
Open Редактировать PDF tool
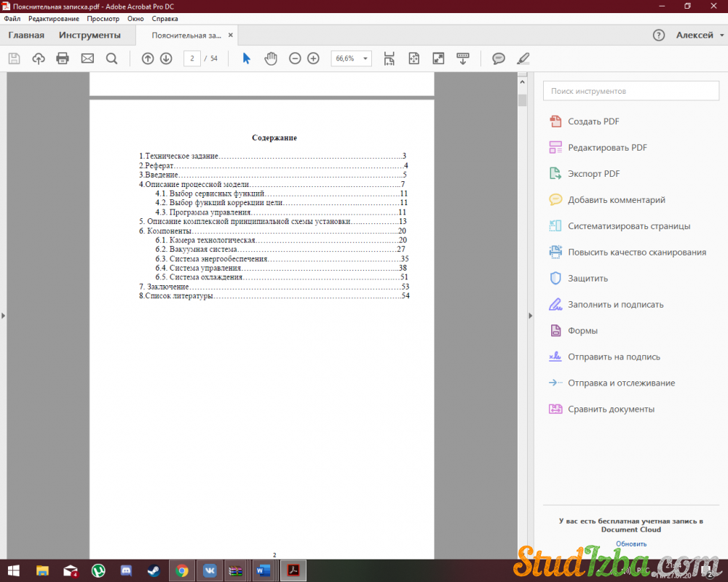598,148
